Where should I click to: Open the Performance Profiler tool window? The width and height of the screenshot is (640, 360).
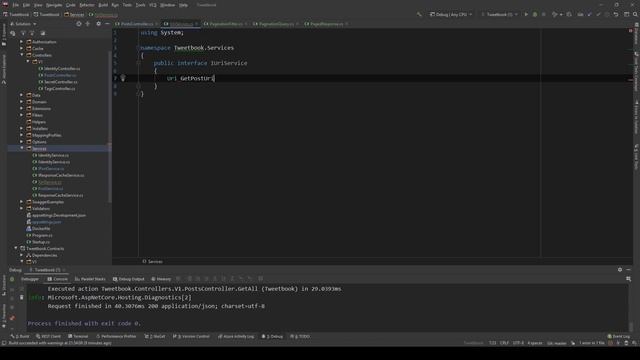pyautogui.click(x=116, y=336)
